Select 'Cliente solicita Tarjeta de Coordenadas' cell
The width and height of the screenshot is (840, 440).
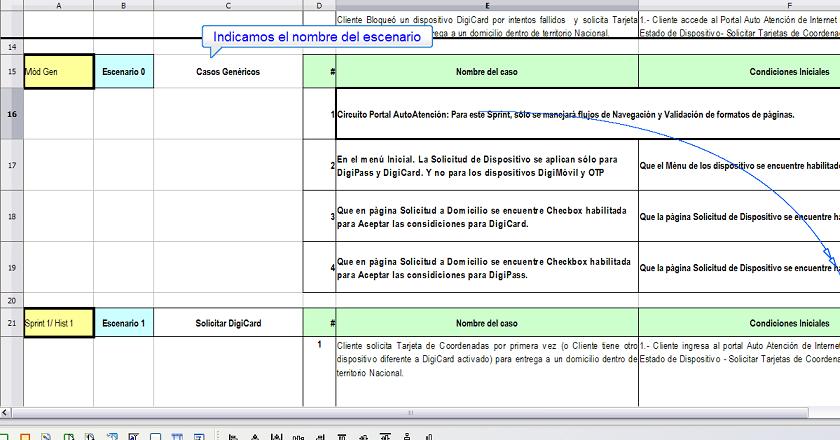pyautogui.click(x=487, y=371)
